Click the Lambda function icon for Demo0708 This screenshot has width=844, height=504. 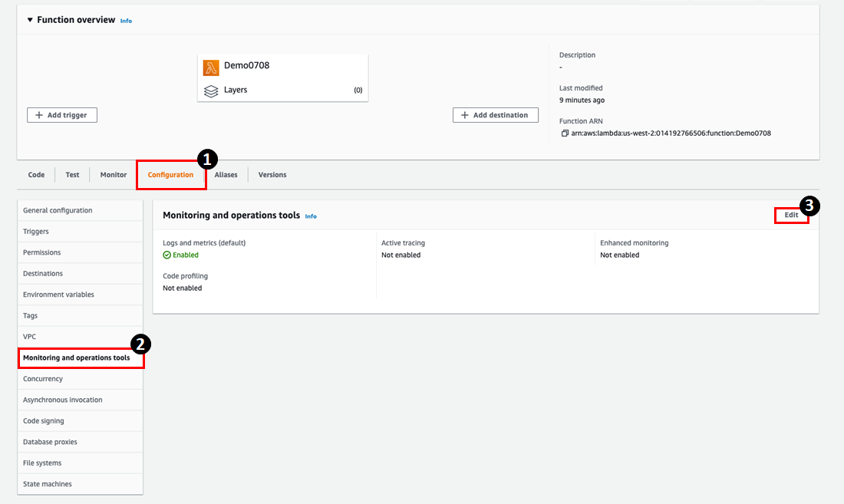pyautogui.click(x=210, y=68)
